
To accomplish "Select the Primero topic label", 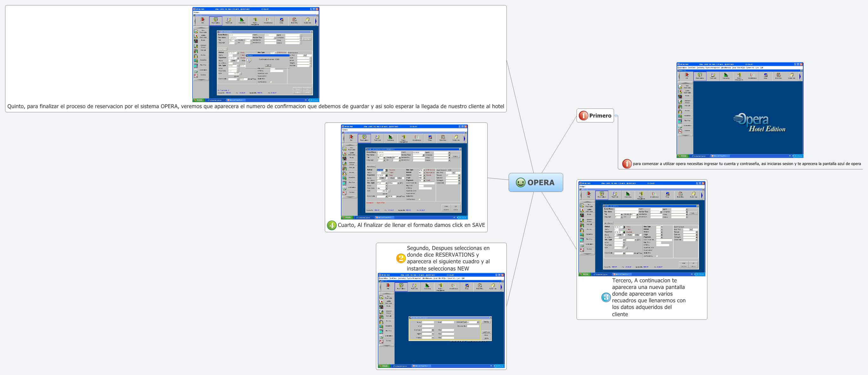I will pyautogui.click(x=600, y=115).
